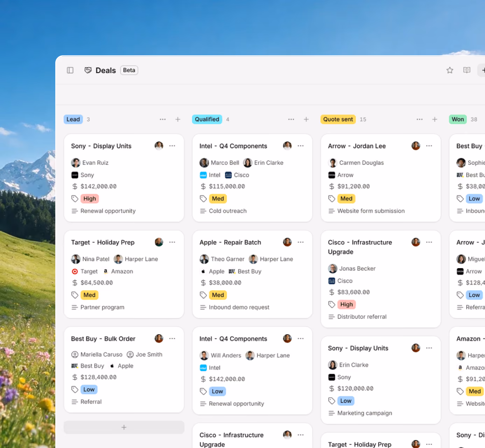Open menu on Lead's Sony - Display Units card
485x448 pixels.
point(172,146)
